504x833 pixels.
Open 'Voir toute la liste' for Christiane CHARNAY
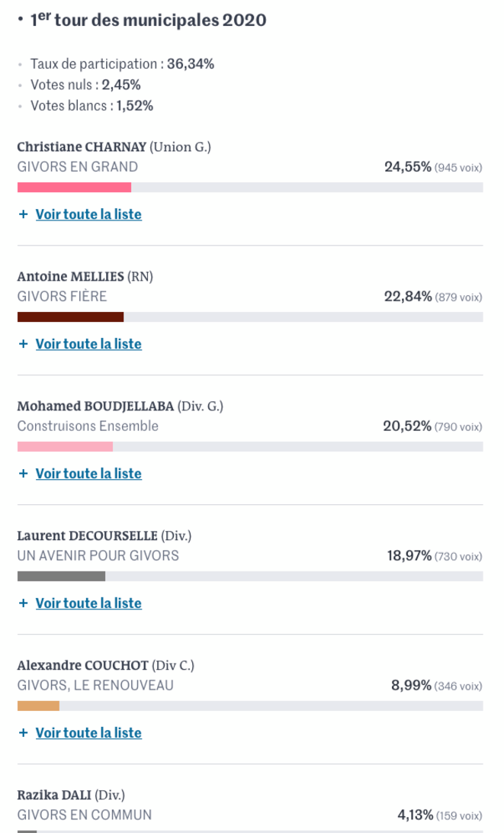click(x=88, y=214)
